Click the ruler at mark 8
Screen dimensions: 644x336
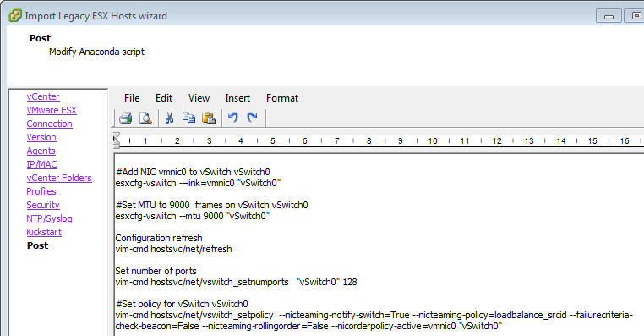tap(368, 141)
